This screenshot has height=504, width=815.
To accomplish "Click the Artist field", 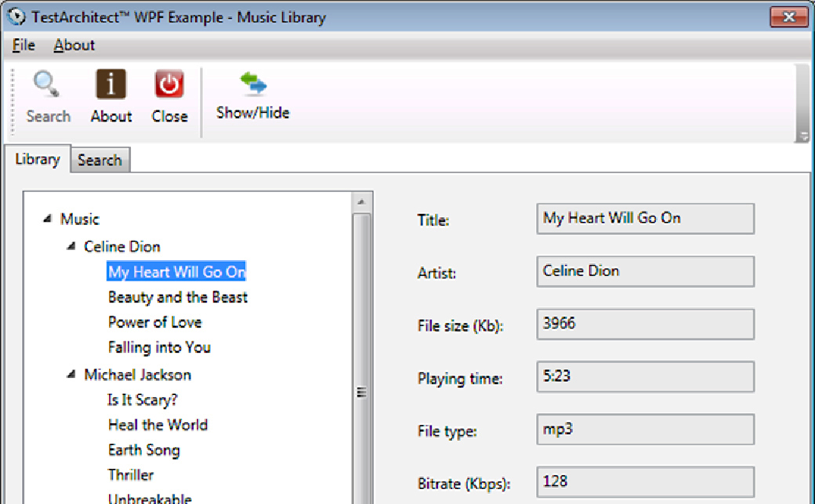I will pyautogui.click(x=645, y=271).
